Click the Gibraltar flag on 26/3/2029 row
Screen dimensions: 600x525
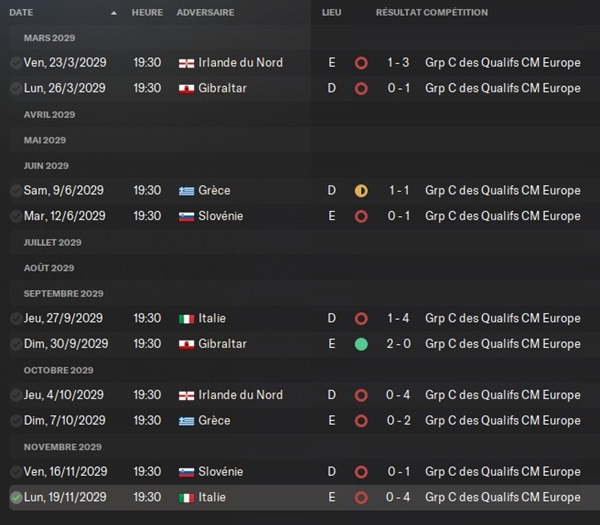coord(186,89)
